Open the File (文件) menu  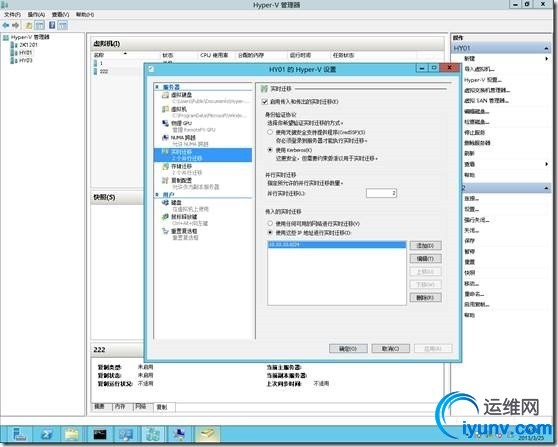coord(12,15)
